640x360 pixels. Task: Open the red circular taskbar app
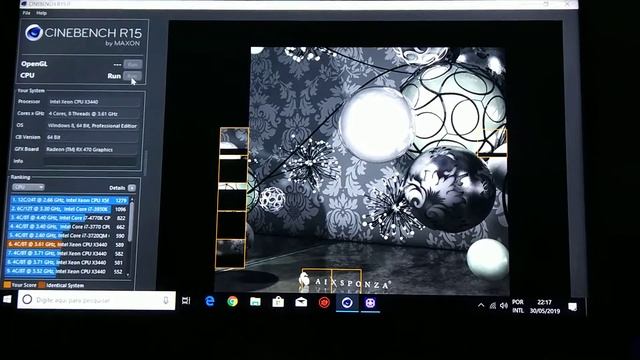point(324,302)
